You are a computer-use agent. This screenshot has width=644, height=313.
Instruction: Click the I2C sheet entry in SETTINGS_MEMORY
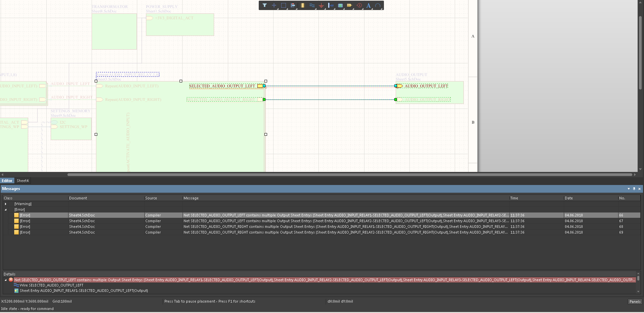coord(63,122)
